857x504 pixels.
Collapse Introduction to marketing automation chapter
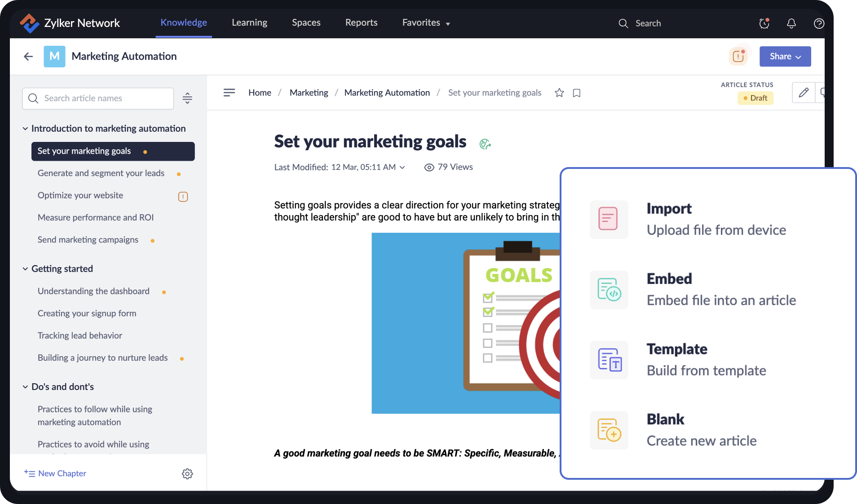coord(25,129)
